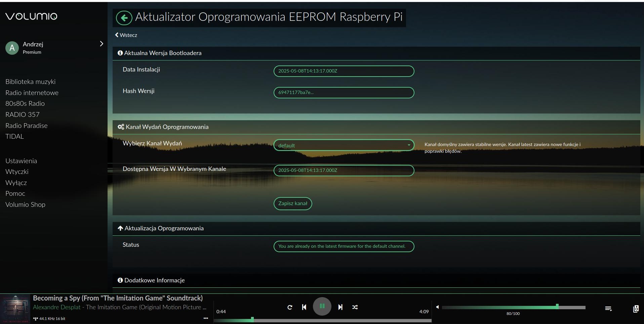Open track options three-dot menu
This screenshot has width=644, height=324.
click(x=206, y=318)
